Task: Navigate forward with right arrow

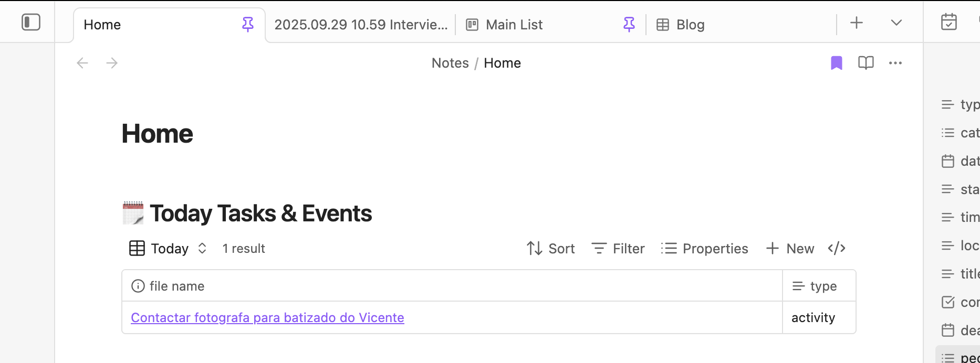Action: coord(112,63)
